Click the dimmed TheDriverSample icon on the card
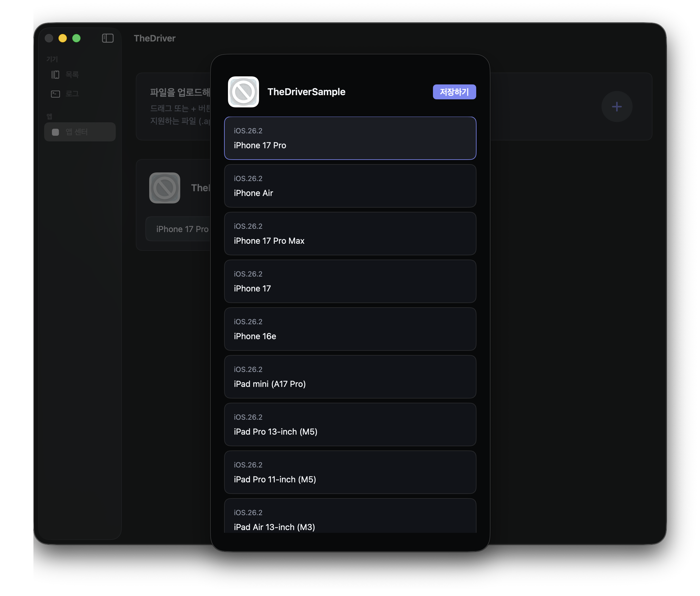Image resolution: width=700 pixels, height=596 pixels. (164, 188)
